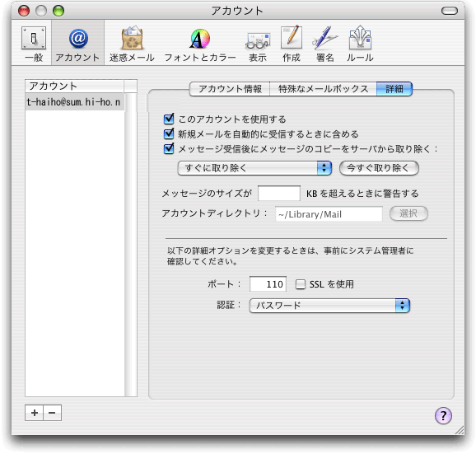476x454 pixels.
Task: Switch to the 特殊なメールボックス tab
Action: coord(323,89)
